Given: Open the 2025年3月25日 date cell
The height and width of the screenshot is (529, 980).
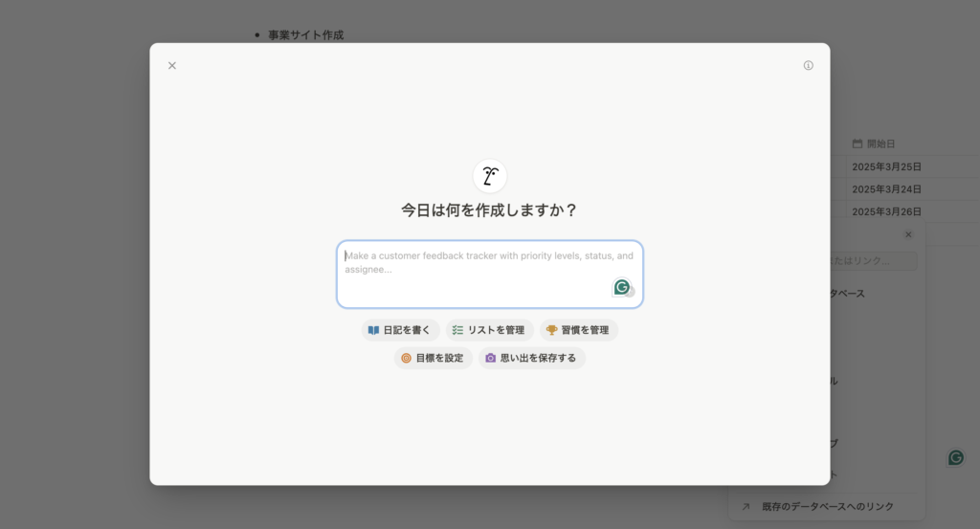Looking at the screenshot, I should click(x=886, y=166).
